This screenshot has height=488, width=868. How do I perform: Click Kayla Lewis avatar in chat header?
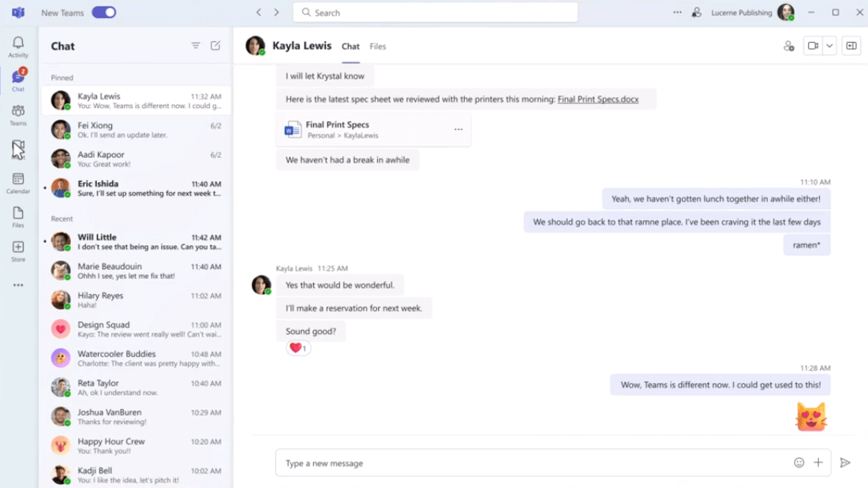255,46
